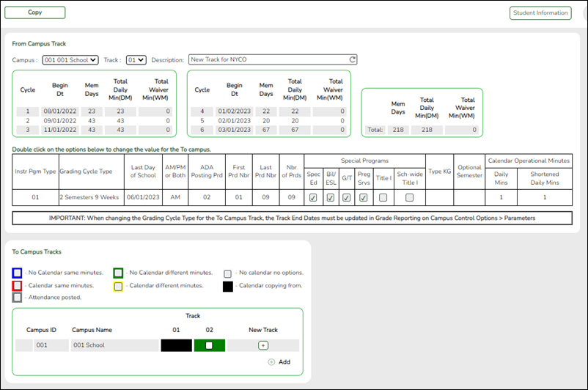Check the Sch-wide Title I checkbox
Image resolution: width=588 pixels, height=390 pixels.
pos(409,197)
